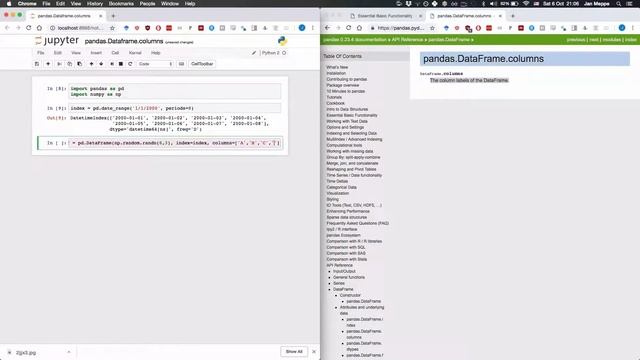Move the selected cell down
640x360 pixels.
101,64
